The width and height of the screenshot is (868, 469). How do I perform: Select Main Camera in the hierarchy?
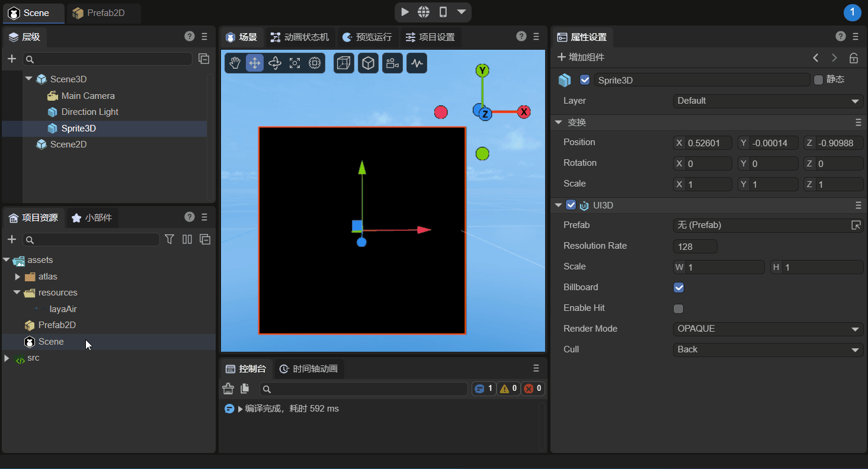click(88, 96)
